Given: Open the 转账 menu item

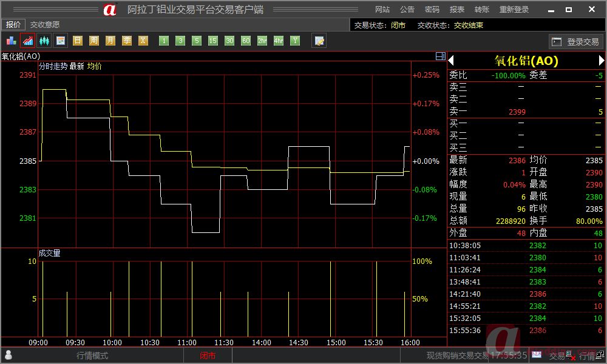Looking at the screenshot, I should [x=482, y=10].
